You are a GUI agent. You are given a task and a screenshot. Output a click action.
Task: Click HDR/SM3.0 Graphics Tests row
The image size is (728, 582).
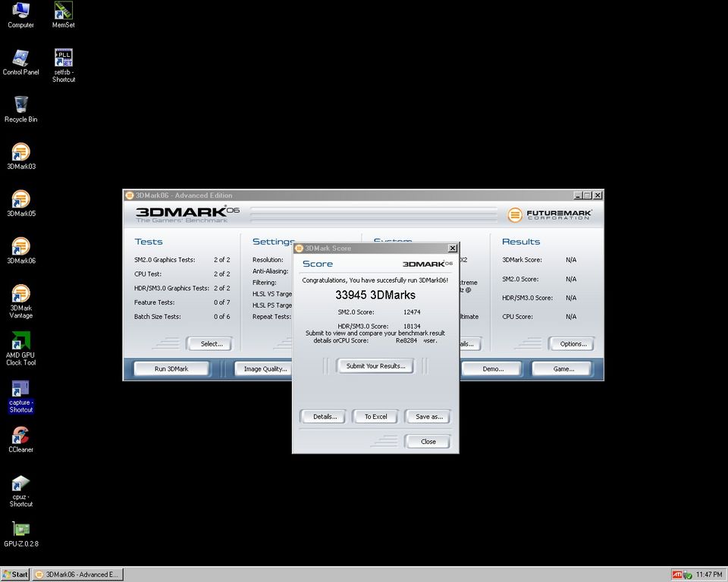point(182,288)
